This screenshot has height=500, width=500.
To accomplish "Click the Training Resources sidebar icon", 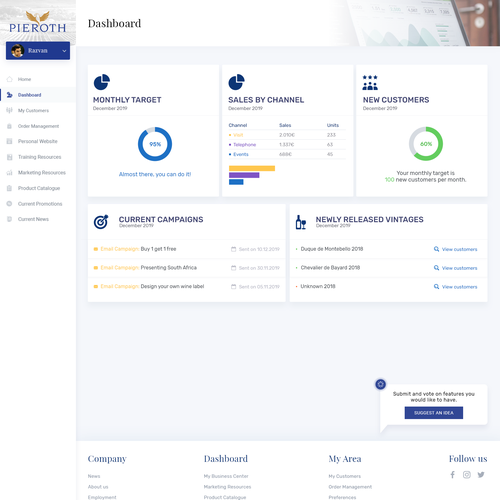I will [9, 157].
